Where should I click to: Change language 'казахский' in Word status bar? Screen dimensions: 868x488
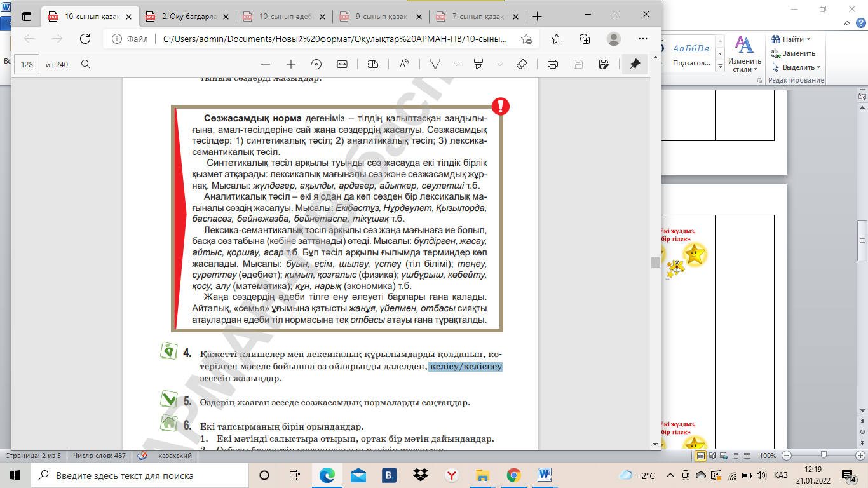[x=175, y=456]
